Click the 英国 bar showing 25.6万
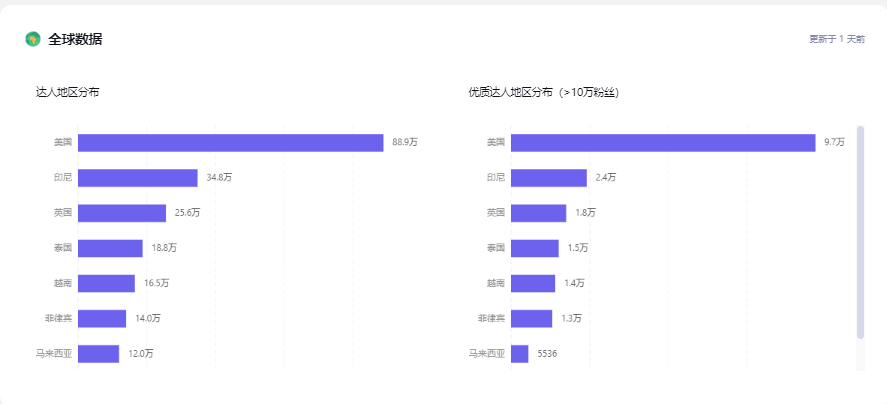887x404 pixels. coord(122,213)
